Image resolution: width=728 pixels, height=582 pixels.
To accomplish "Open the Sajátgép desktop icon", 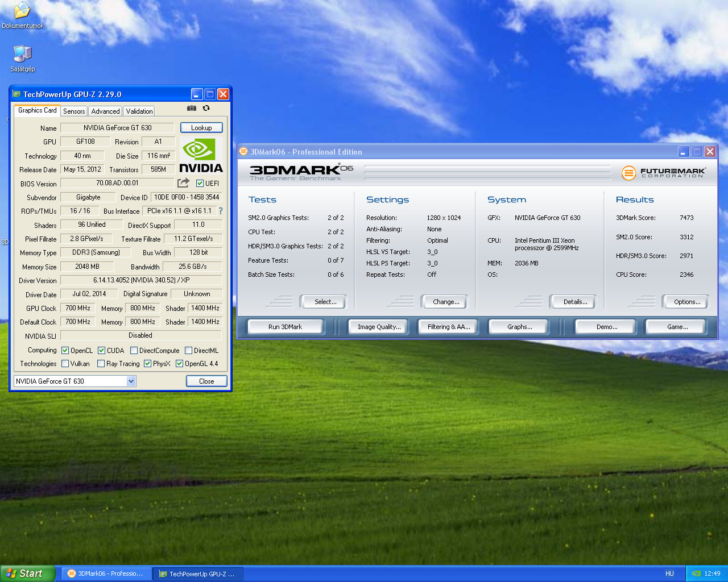I will pos(22,55).
